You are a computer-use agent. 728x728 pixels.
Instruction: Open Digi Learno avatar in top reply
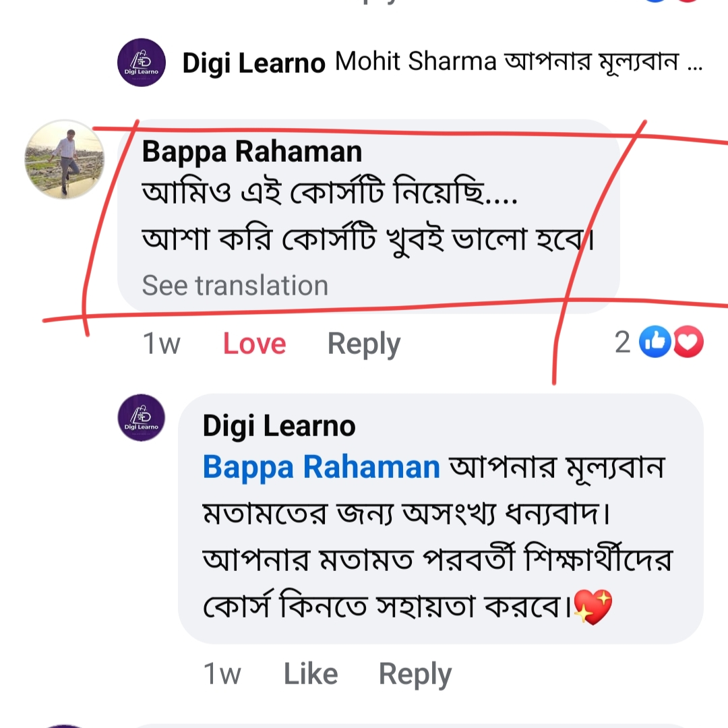(142, 63)
